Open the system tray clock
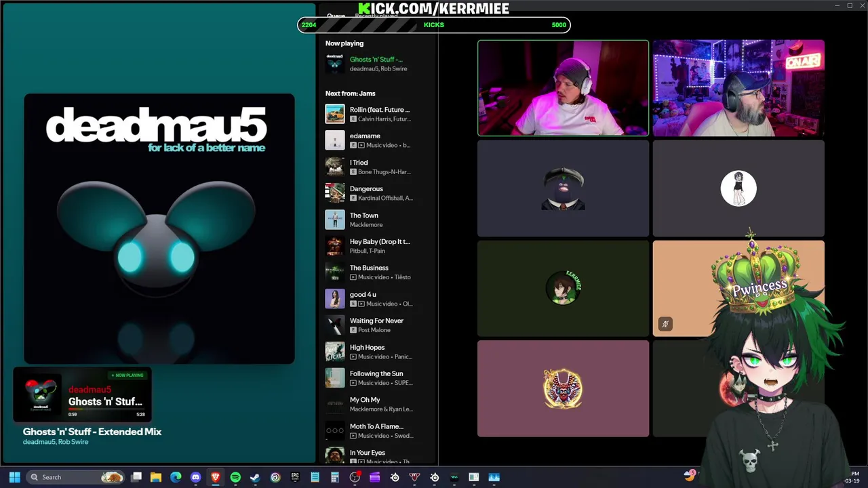Image resolution: width=868 pixels, height=488 pixels. [852, 477]
